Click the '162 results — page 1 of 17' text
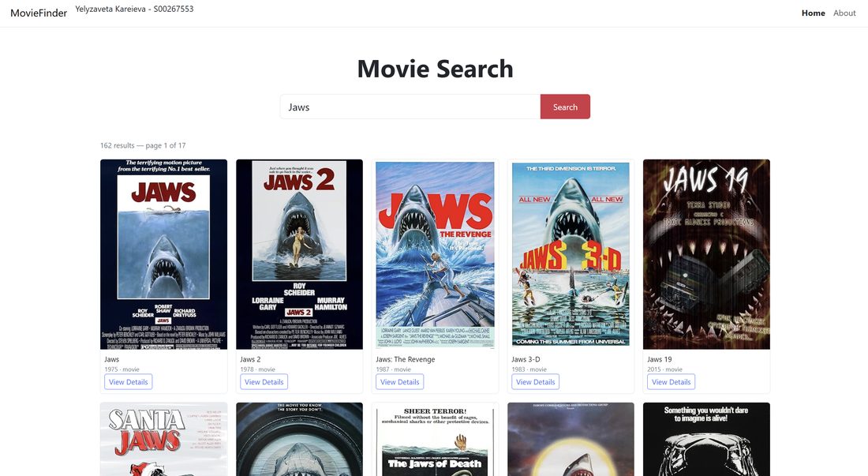The width and height of the screenshot is (868, 476). pyautogui.click(x=143, y=145)
